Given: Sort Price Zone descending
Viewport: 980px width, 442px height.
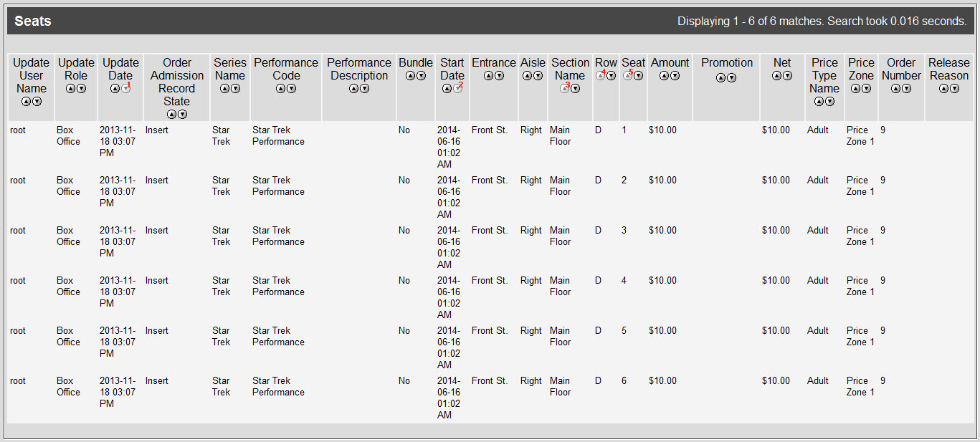Looking at the screenshot, I should point(866,89).
